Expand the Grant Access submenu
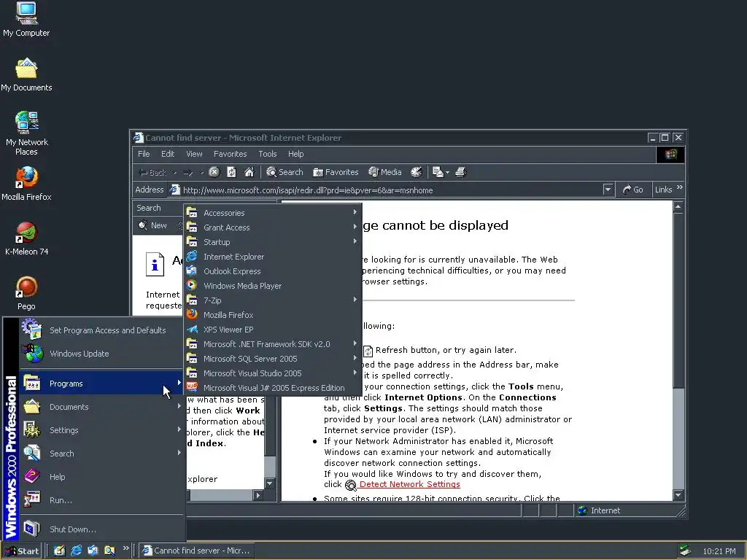Image resolution: width=747 pixels, height=560 pixels. (x=273, y=227)
